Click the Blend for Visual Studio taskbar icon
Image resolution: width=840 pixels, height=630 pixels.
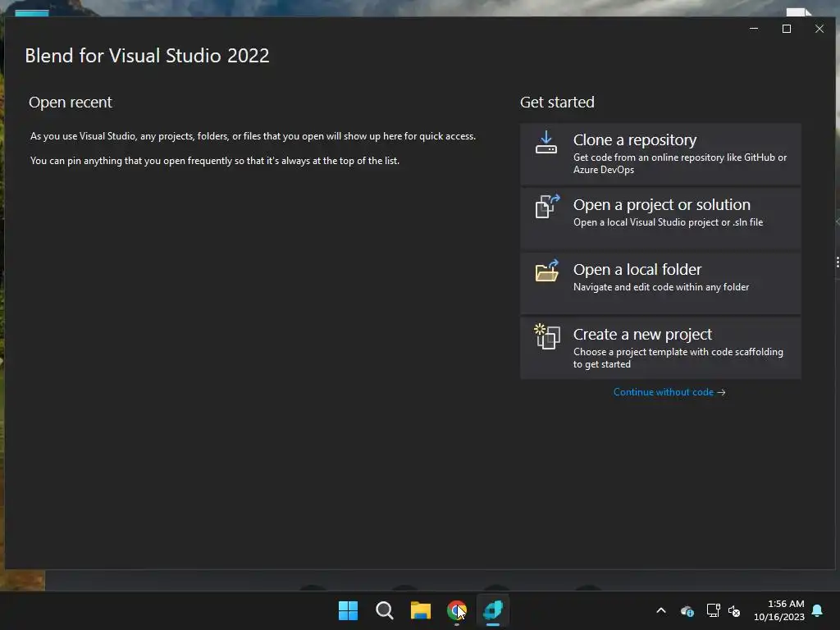click(493, 610)
